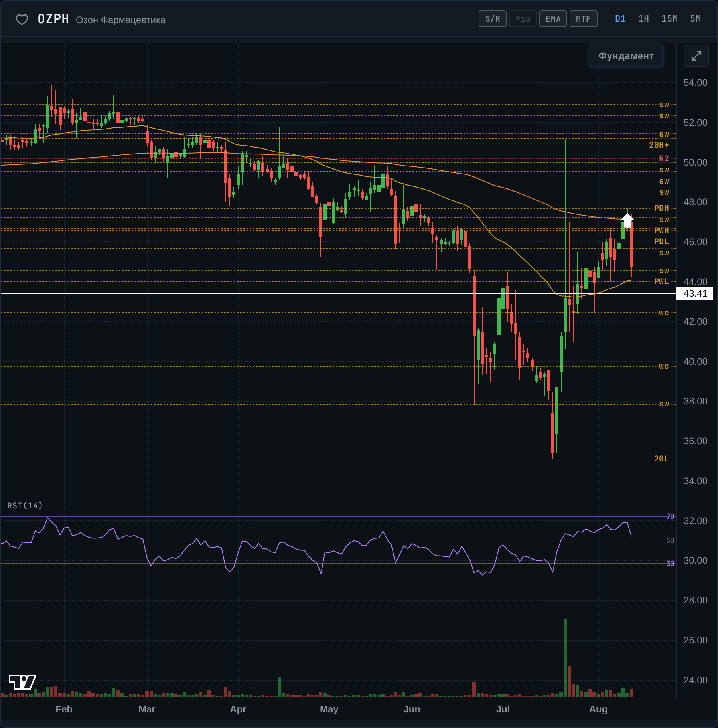
Task: Click the 20L level label
Action: click(661, 459)
